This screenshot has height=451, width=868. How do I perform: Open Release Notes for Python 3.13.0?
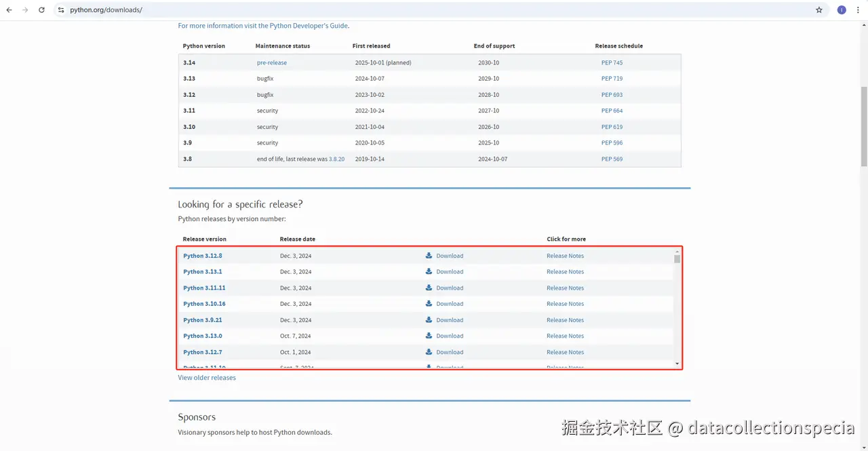[x=565, y=336]
